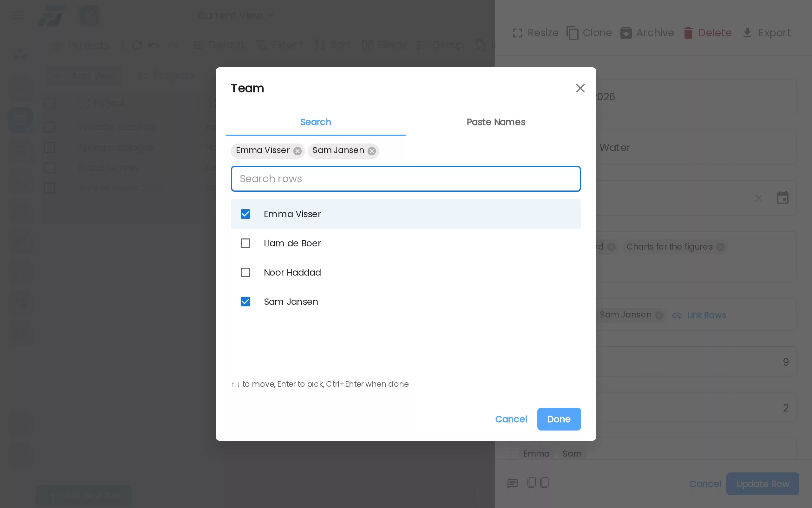Open the Group toolbar option
This screenshot has width=812, height=508.
click(440, 45)
